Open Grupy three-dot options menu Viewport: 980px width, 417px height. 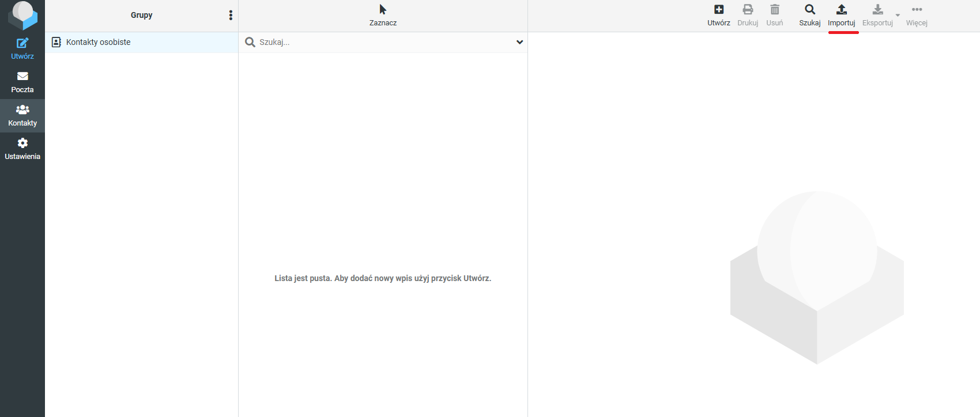(x=231, y=16)
